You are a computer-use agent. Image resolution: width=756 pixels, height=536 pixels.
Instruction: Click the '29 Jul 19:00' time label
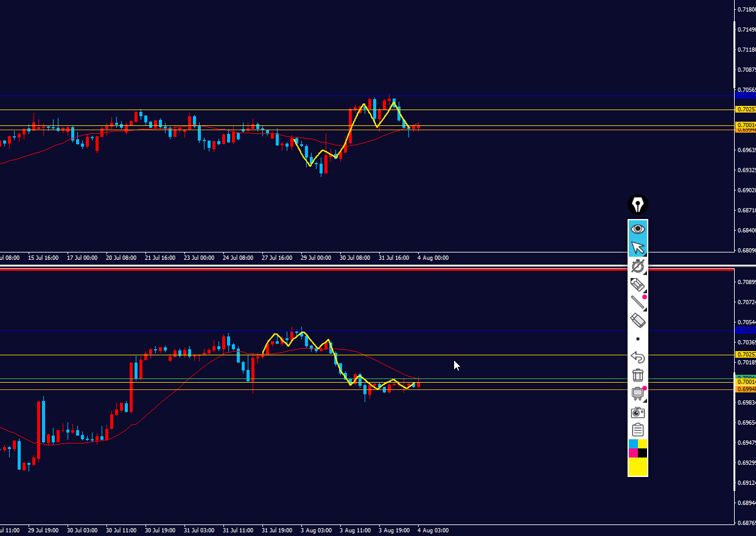(x=43, y=531)
